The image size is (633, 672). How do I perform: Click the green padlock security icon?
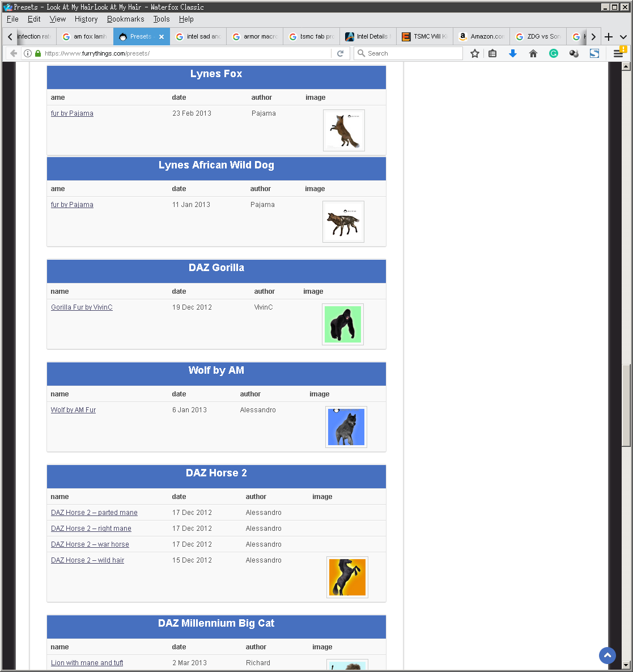pos(38,53)
